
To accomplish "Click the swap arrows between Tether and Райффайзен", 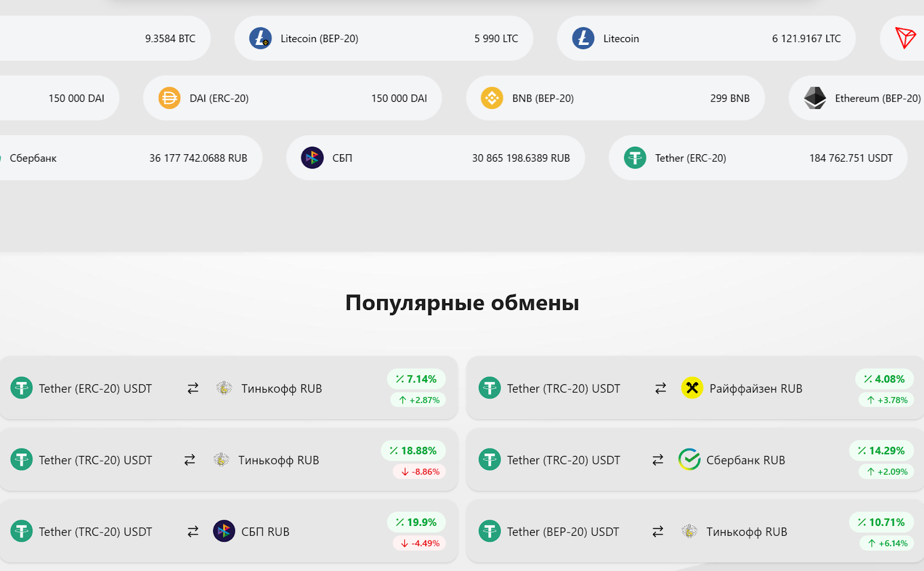I will (660, 388).
